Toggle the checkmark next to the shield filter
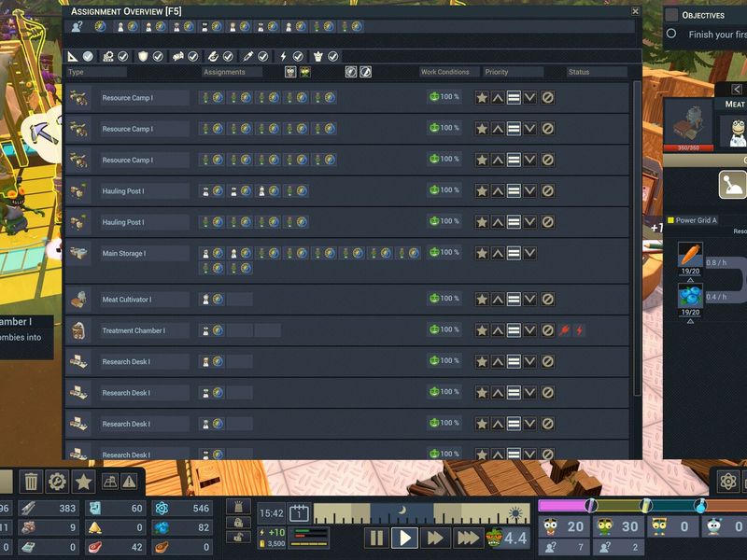The width and height of the screenshot is (747, 560). [158, 57]
